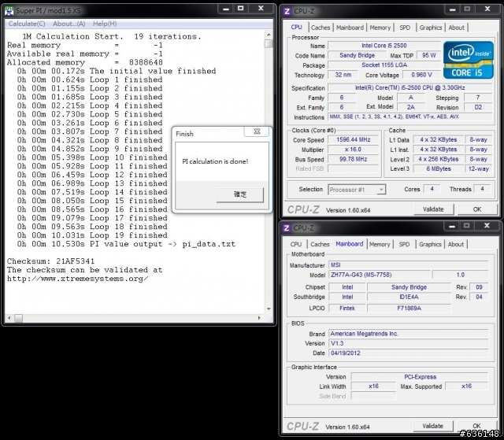This screenshot has height=440, width=504.
Task: Open Memory tab in upper CPU-Z
Action: tap(380, 28)
